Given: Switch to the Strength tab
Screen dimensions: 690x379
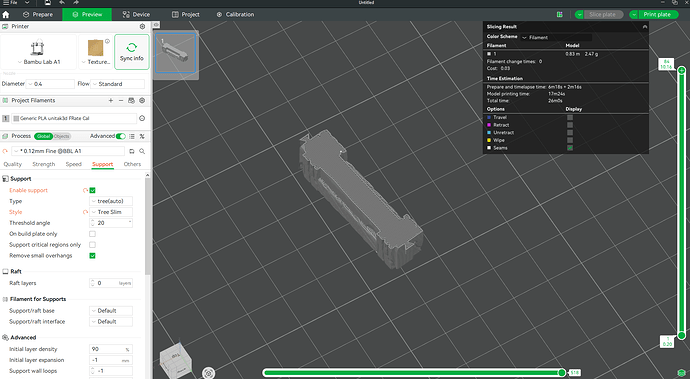Looking at the screenshot, I should [x=44, y=164].
